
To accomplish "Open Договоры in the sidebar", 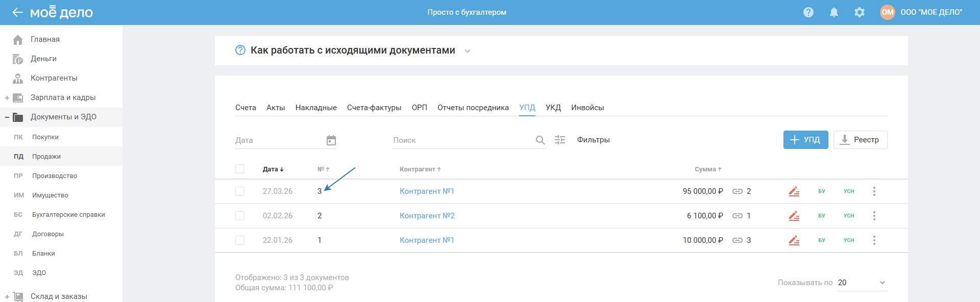I will (x=48, y=234).
